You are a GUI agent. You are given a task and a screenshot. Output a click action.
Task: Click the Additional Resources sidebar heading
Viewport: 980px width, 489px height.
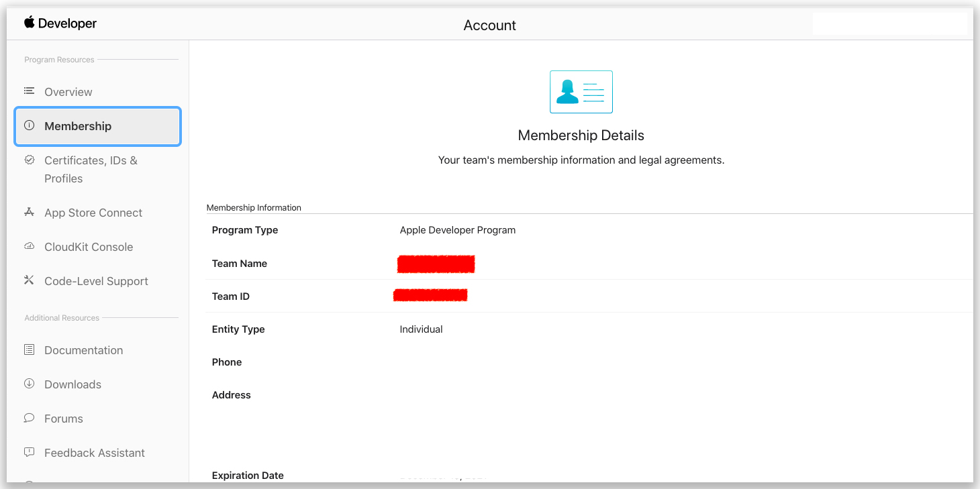62,318
